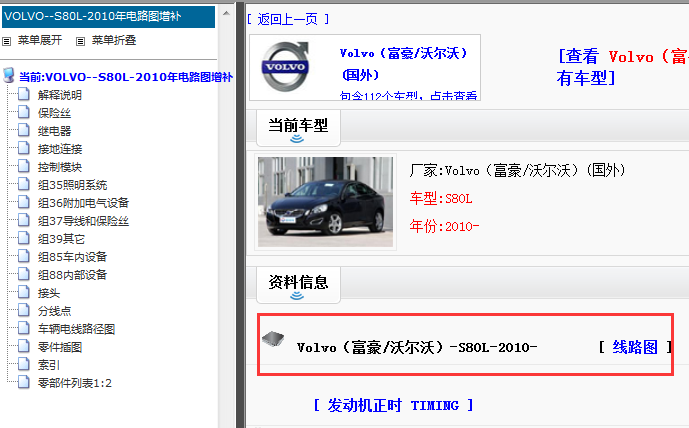
Task: Click page icon beside 零部件列表1:2
Action: click(x=24, y=382)
